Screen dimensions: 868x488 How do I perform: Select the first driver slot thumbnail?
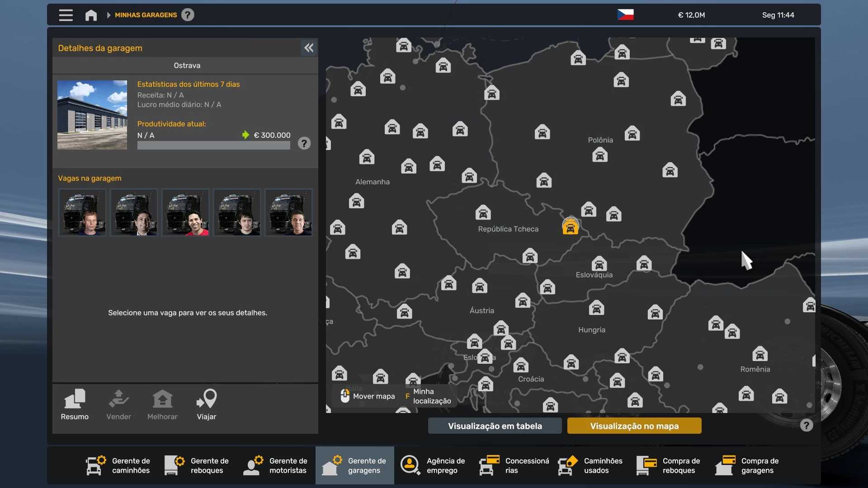(x=82, y=212)
